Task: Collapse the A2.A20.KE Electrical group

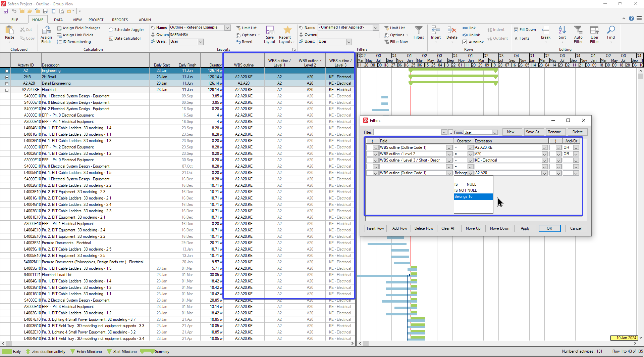Action: (x=7, y=90)
